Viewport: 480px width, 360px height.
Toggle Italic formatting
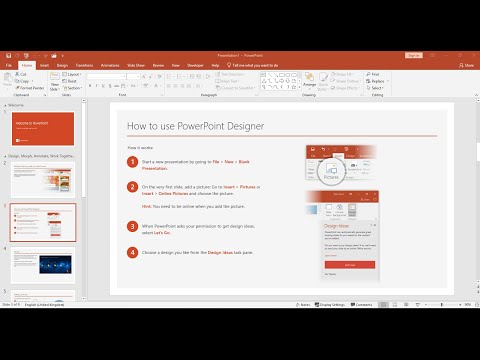tap(97, 86)
